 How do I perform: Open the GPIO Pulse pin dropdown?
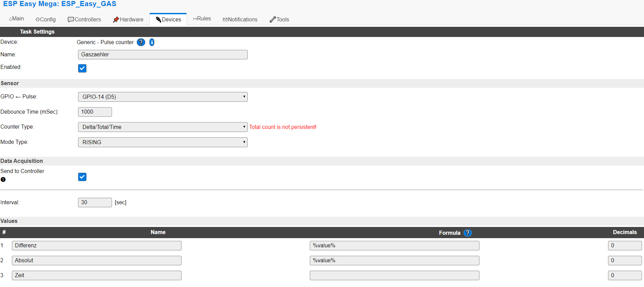163,97
